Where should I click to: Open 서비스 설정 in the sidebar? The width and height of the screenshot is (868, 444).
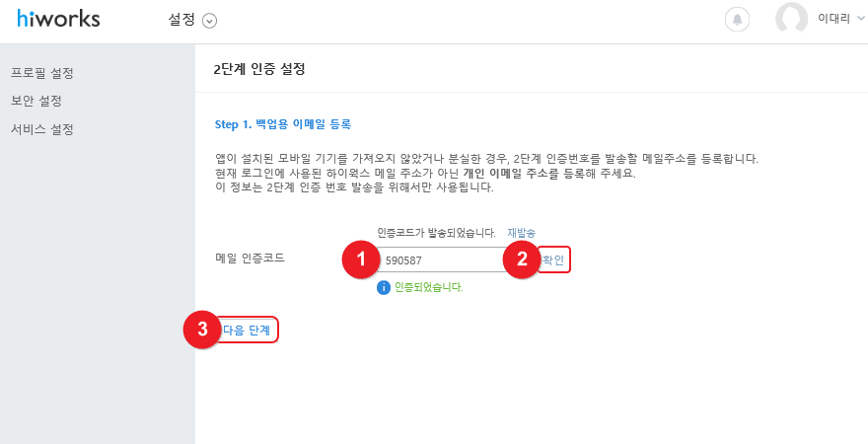pyautogui.click(x=42, y=130)
